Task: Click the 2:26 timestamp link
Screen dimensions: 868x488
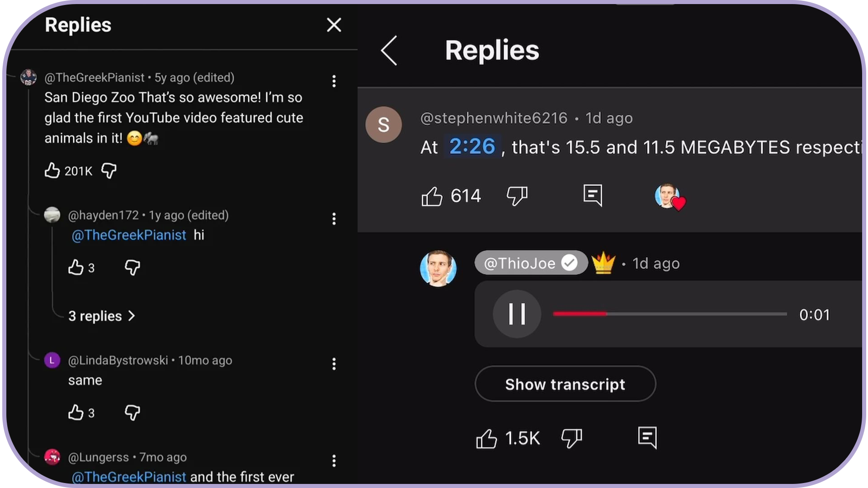Action: click(472, 147)
